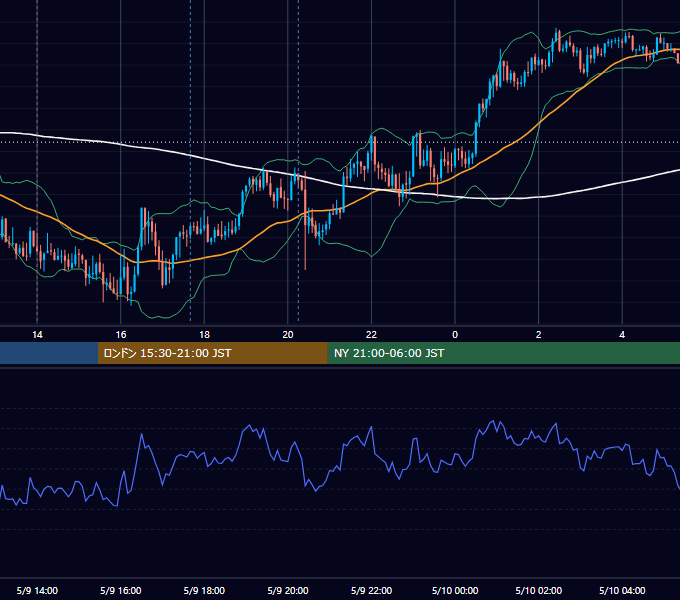Viewport: 680px width, 600px height.
Task: Select the NY 21:00-06:00 JST session bar
Action: [503, 353]
